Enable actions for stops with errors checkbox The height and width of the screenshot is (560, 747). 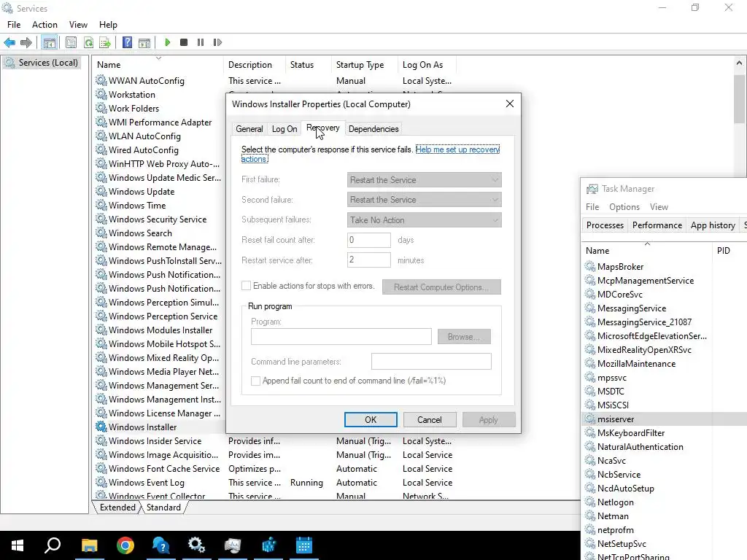pyautogui.click(x=247, y=286)
